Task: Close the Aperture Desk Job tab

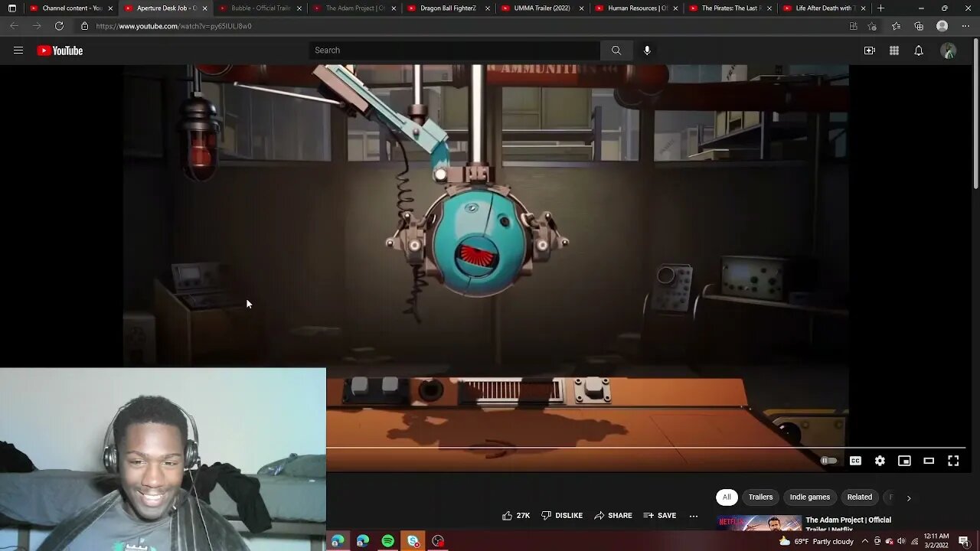Action: tap(204, 8)
